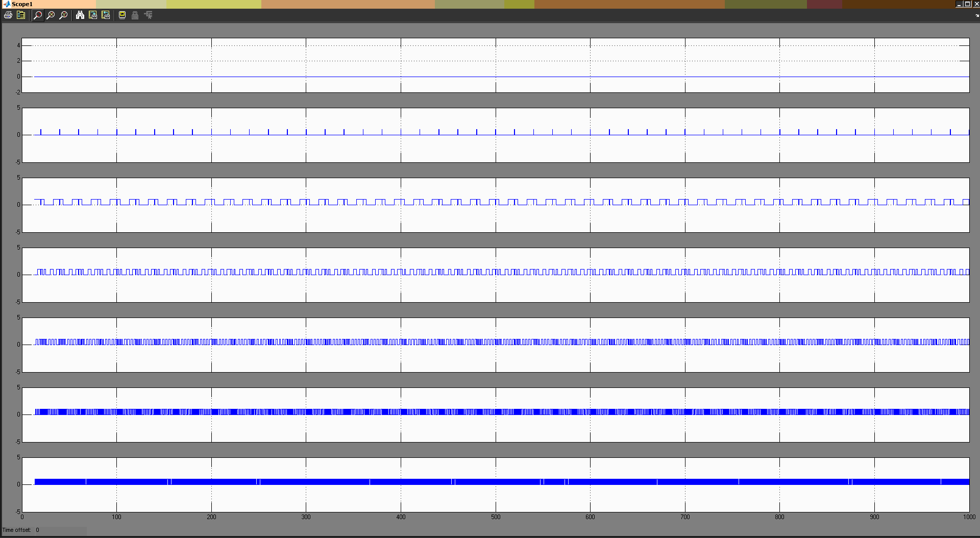This screenshot has width=980, height=538.
Task: Print the scope using the printer icon
Action: (x=8, y=15)
